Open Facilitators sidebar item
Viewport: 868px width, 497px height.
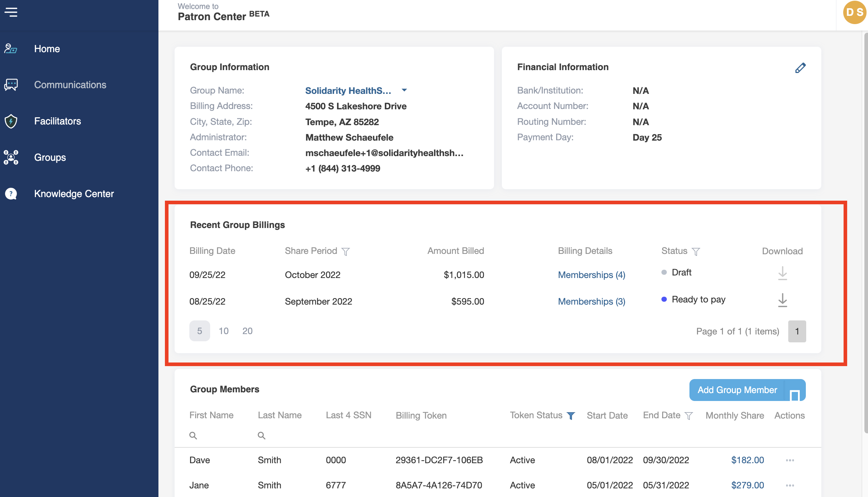pyautogui.click(x=57, y=121)
